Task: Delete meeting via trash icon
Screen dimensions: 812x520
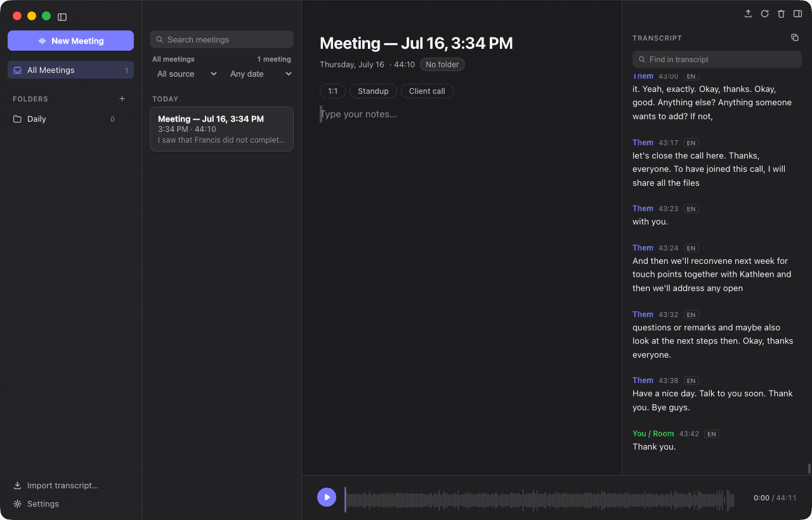Action: point(781,14)
